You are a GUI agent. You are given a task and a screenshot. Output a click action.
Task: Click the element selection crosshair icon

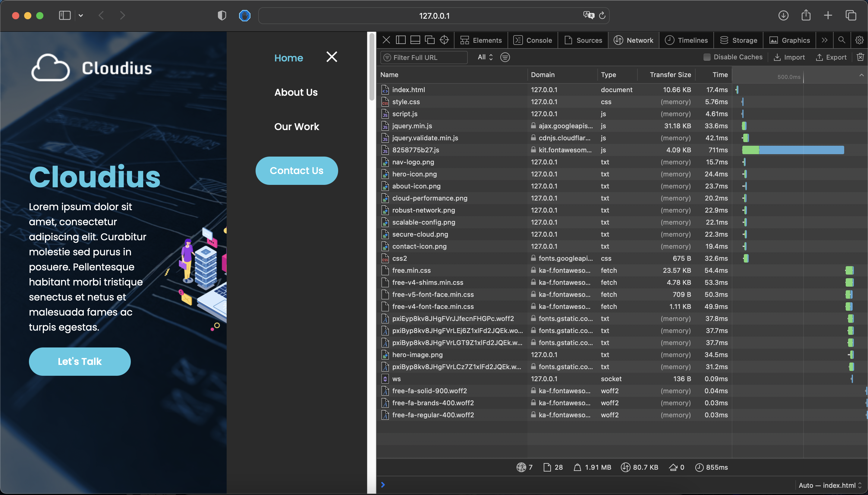pyautogui.click(x=444, y=40)
